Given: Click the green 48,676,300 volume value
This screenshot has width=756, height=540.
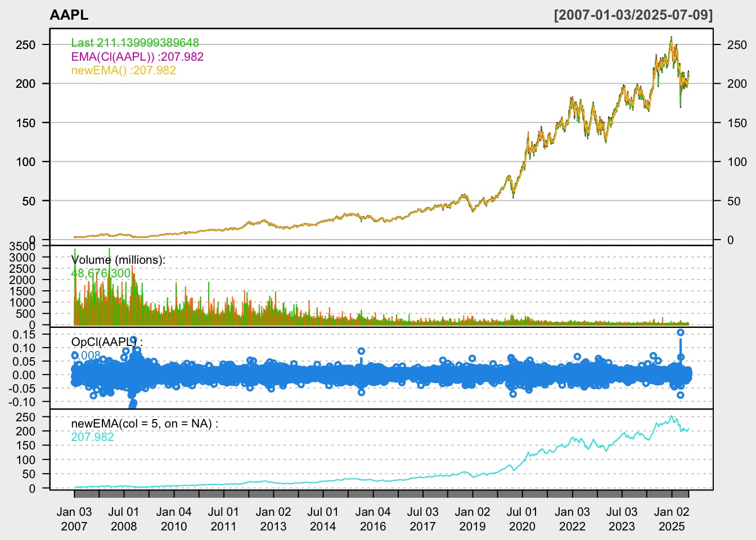Looking at the screenshot, I should point(101,273).
